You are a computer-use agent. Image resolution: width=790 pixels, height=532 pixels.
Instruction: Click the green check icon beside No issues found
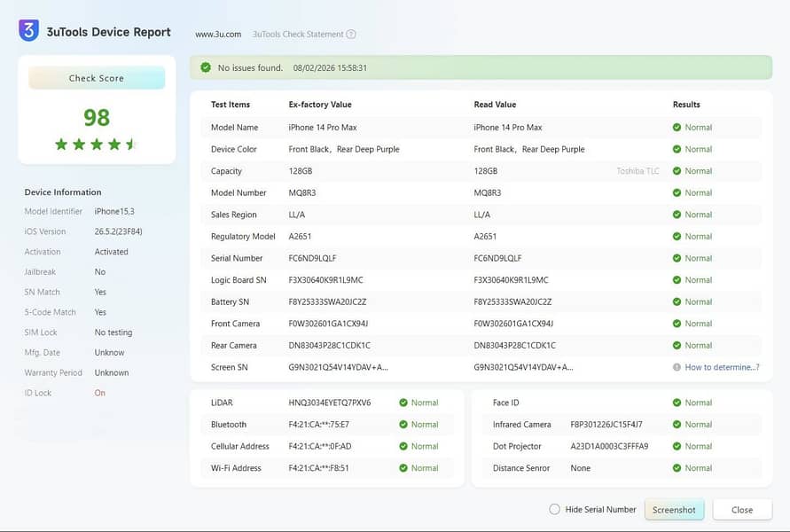206,67
